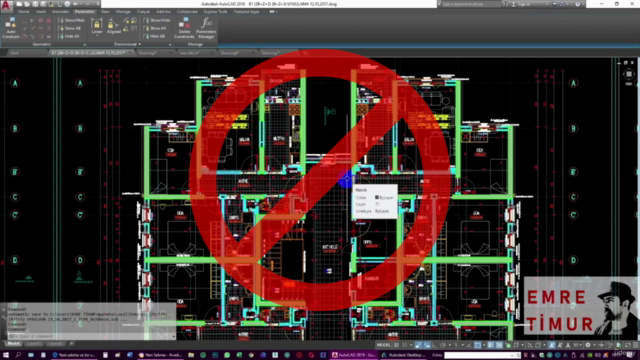
Task: Switch to the Start file tab
Action: tap(15, 53)
